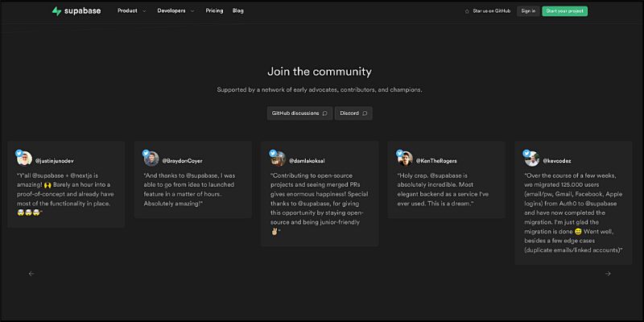Click KenTheRogers profile avatar

point(406,159)
